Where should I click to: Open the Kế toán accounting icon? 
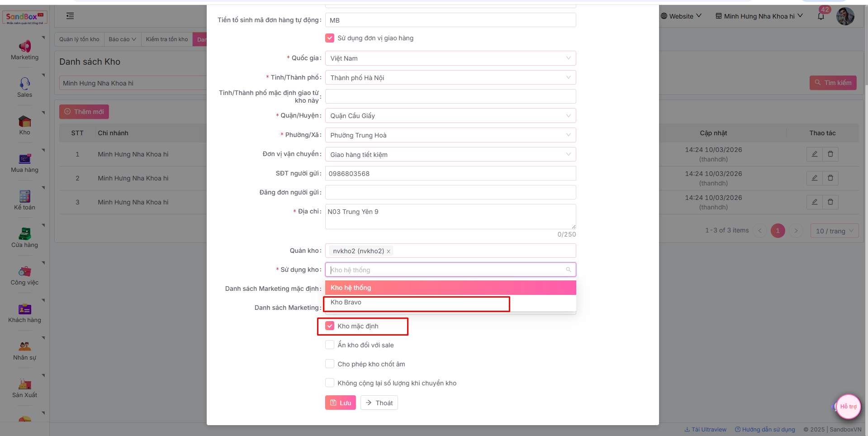click(24, 197)
